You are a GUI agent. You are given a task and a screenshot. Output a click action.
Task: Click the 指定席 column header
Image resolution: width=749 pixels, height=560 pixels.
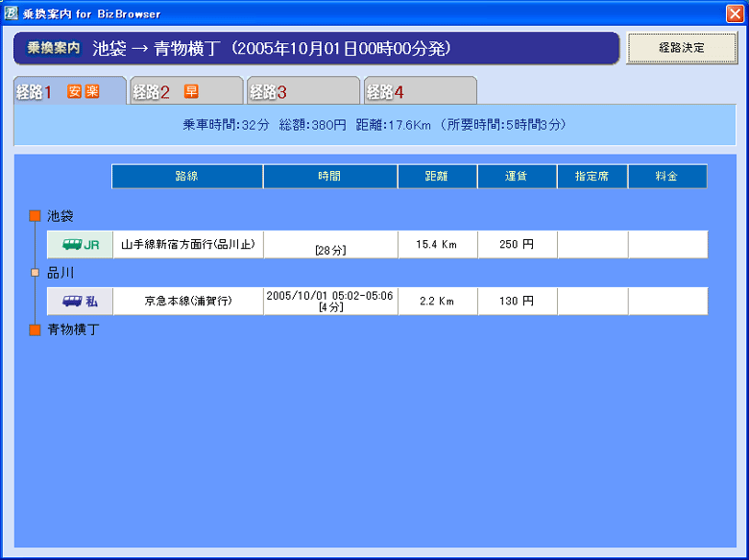592,177
